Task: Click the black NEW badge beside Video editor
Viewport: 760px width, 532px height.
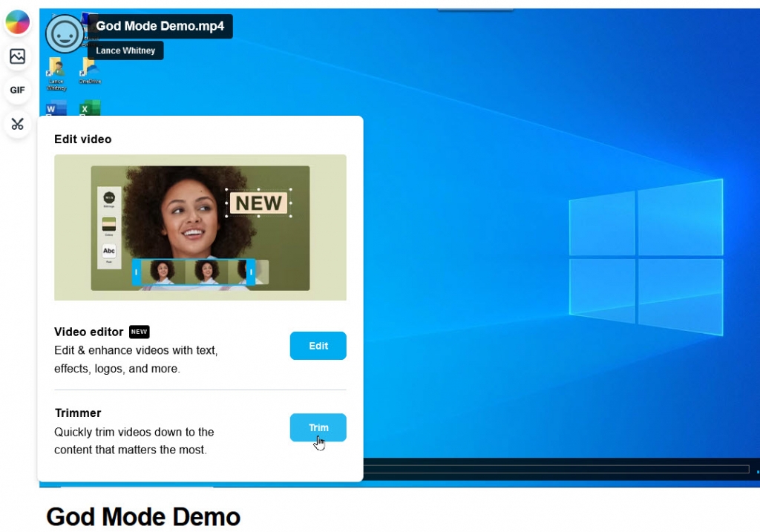Action: pyautogui.click(x=139, y=332)
